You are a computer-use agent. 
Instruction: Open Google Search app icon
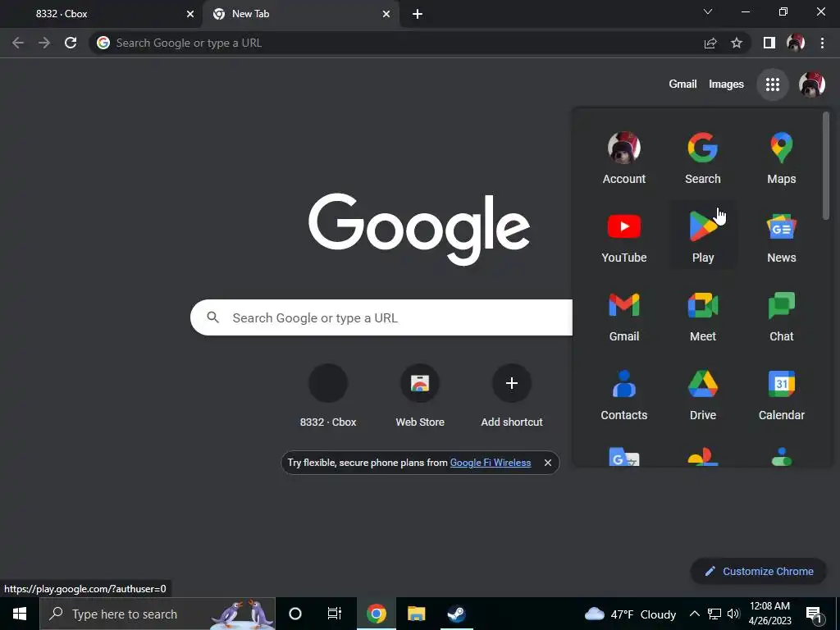[x=703, y=158]
